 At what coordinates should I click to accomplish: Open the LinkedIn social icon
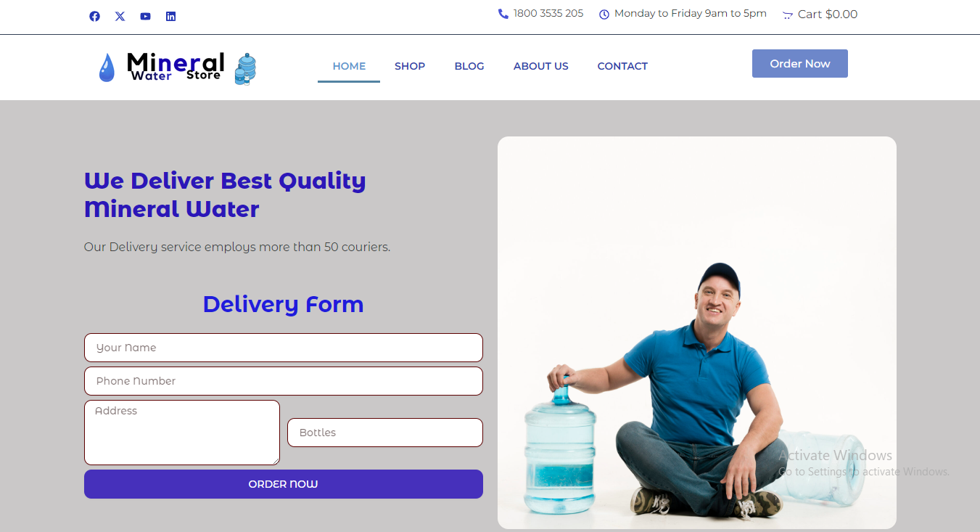point(170,16)
